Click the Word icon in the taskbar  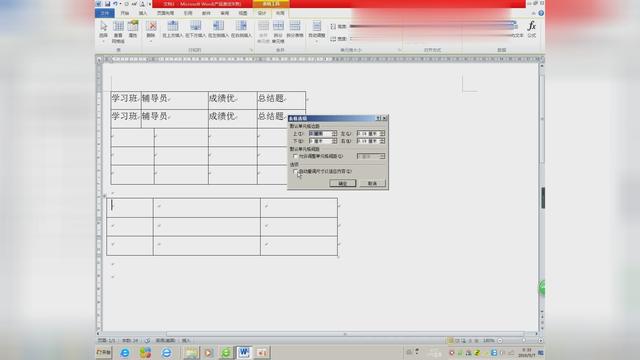coord(244,352)
